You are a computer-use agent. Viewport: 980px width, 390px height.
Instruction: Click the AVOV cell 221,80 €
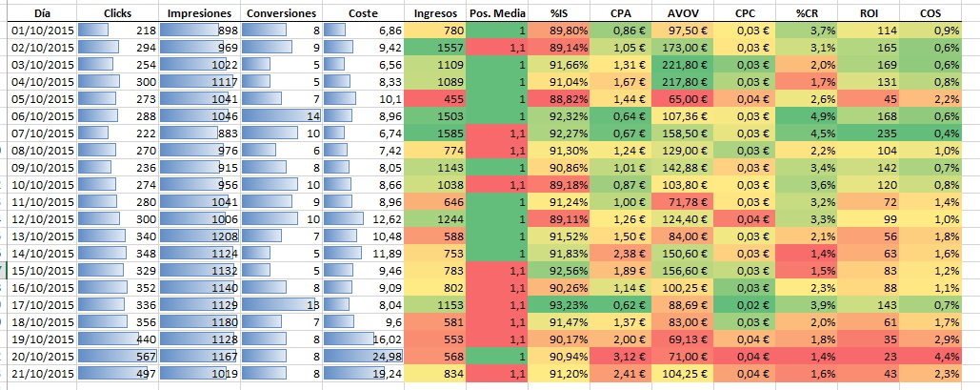pyautogui.click(x=684, y=65)
